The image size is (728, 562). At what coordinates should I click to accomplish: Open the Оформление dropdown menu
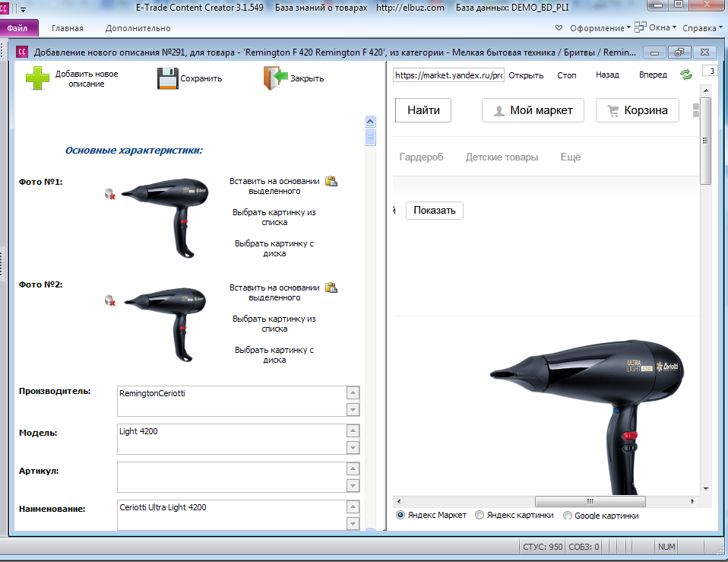600,28
